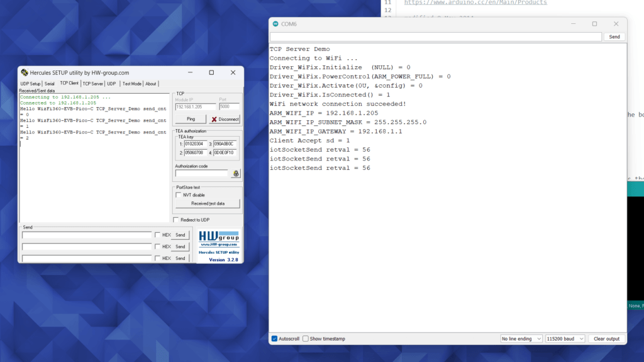Image resolution: width=644 pixels, height=362 pixels.
Task: Click TEA key 3 field 090A0B0C
Action: pos(225,144)
